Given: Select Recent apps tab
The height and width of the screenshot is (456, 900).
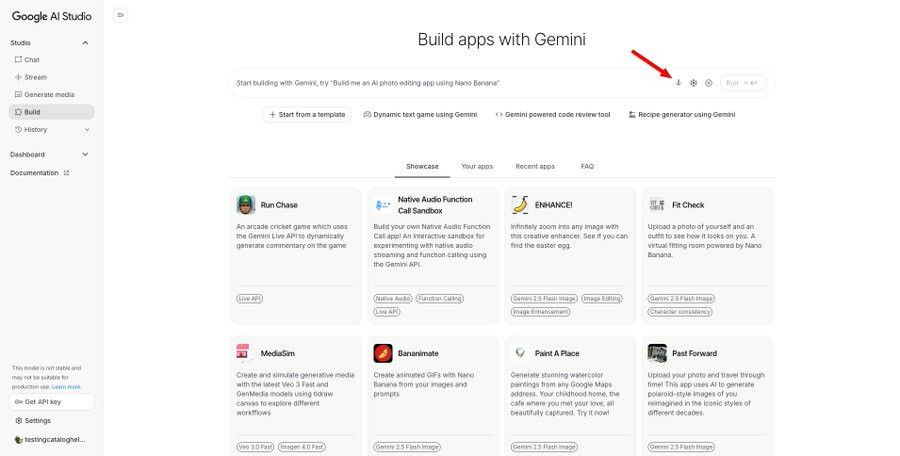Looking at the screenshot, I should point(535,167).
